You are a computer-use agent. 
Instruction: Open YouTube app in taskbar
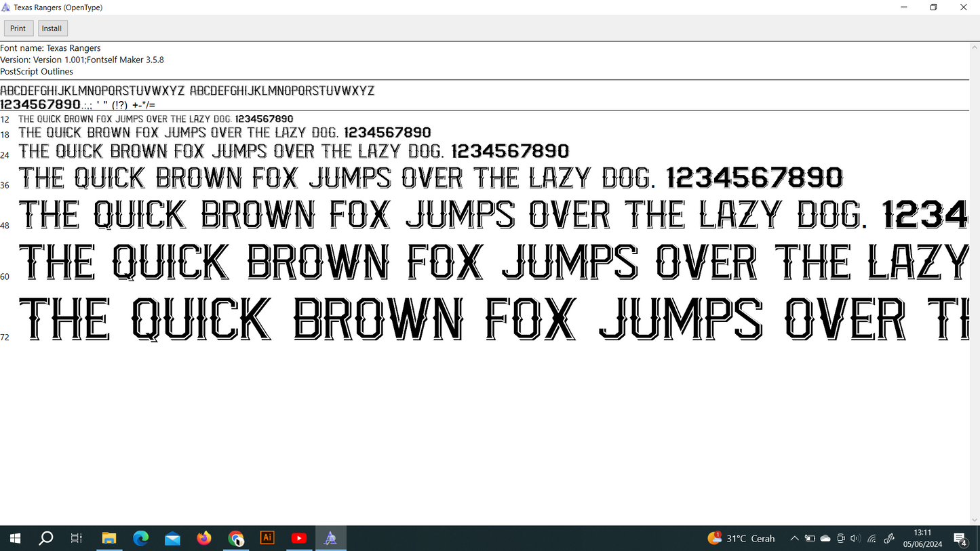tap(298, 538)
